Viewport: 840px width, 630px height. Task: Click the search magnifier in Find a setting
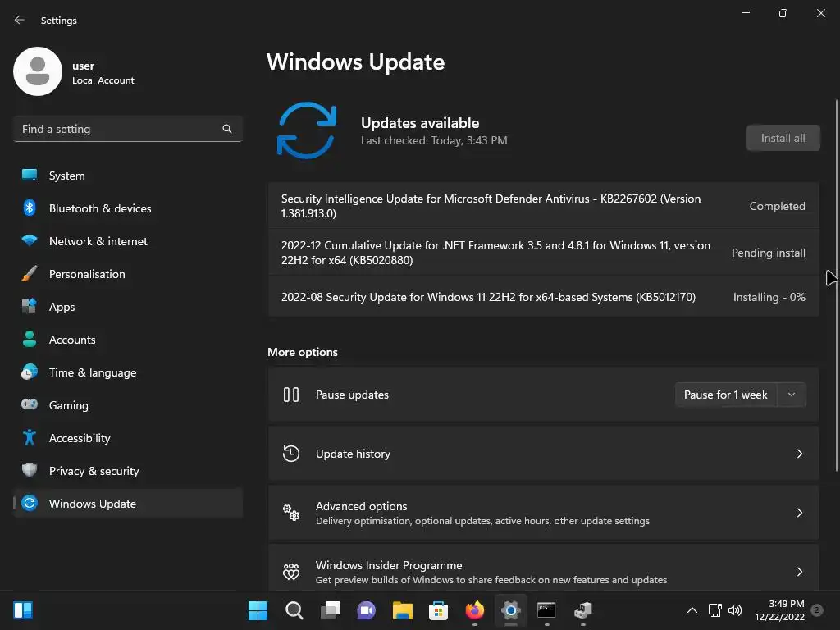(x=227, y=129)
